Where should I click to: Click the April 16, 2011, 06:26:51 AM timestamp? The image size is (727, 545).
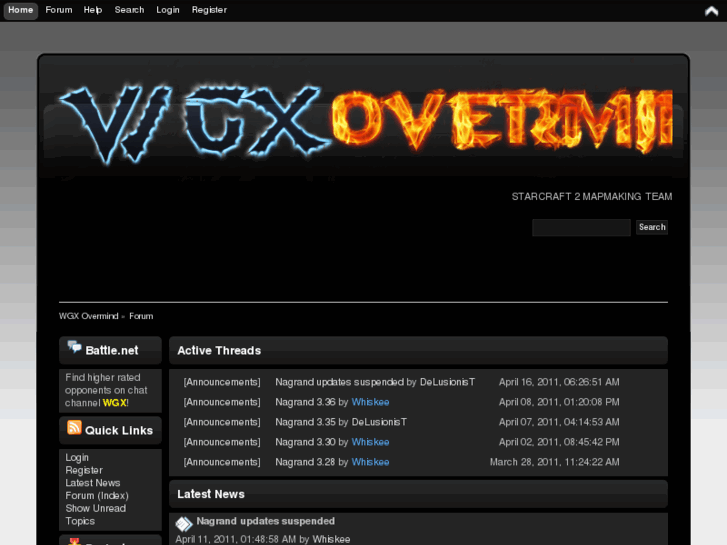click(x=559, y=382)
